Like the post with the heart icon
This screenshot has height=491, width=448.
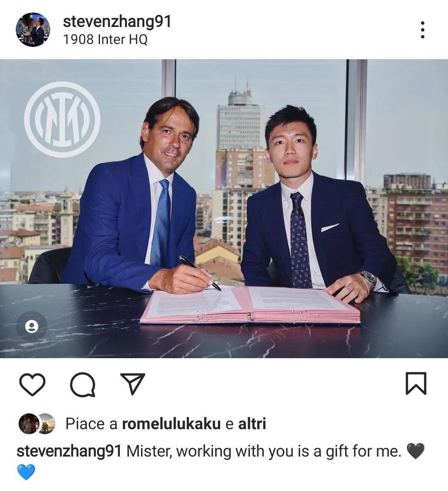[x=32, y=384]
